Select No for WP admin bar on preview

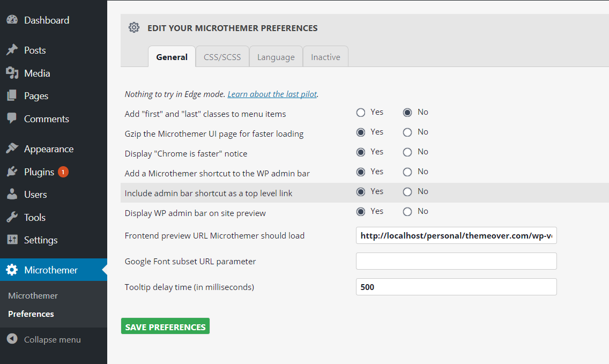(407, 212)
